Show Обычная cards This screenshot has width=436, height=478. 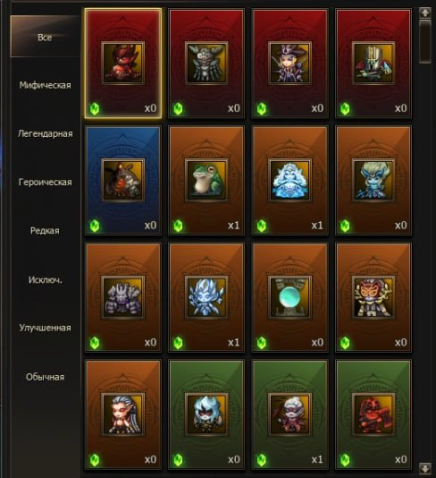45,377
